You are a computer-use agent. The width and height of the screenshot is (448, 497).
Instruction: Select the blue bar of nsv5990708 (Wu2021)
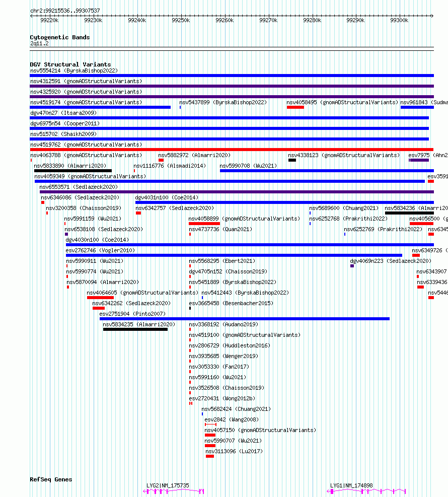click(327, 171)
